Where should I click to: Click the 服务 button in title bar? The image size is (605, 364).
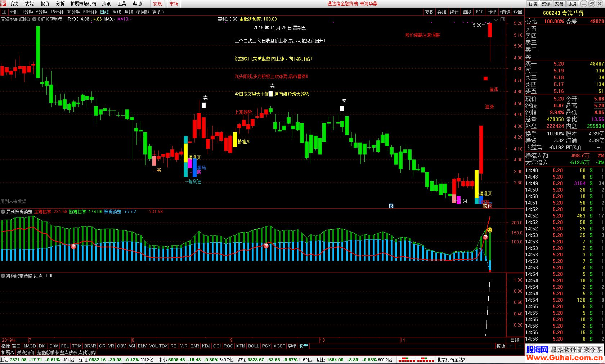tap(573, 4)
